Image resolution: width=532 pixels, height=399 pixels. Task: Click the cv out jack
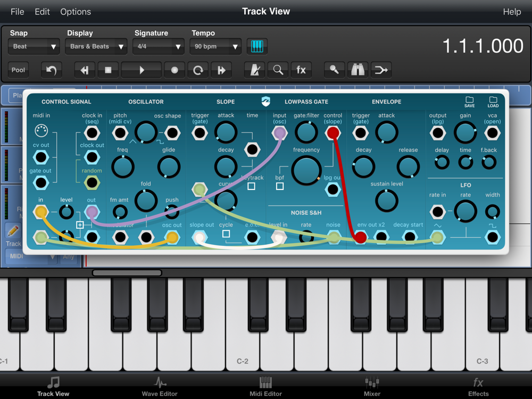click(x=41, y=157)
